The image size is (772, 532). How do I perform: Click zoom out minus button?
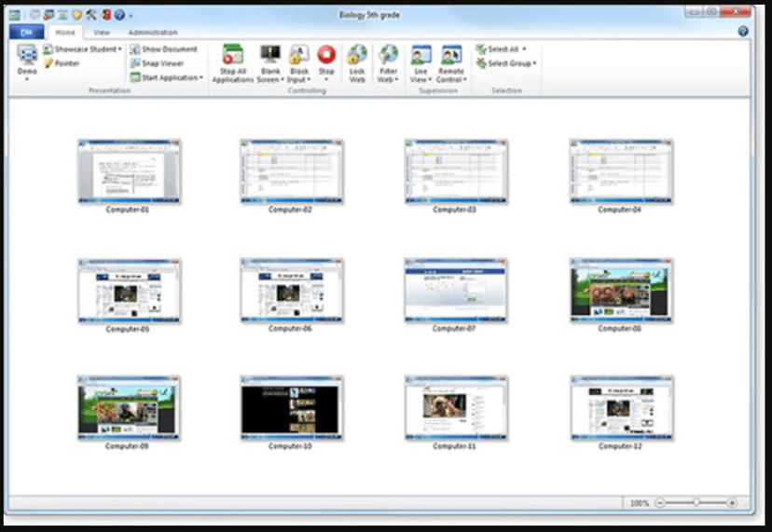tap(661, 503)
